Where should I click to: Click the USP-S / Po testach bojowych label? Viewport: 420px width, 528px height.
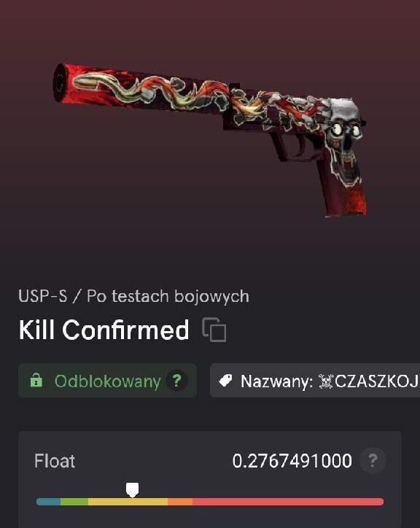pyautogui.click(x=133, y=297)
